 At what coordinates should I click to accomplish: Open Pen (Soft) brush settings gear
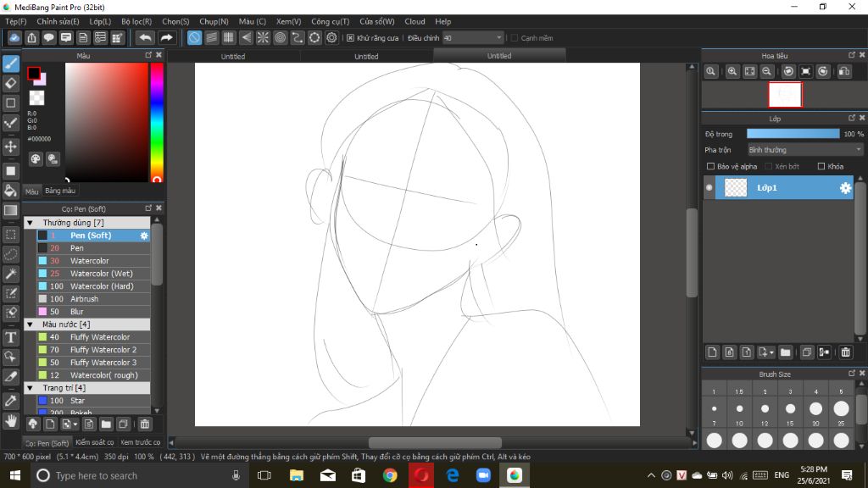[144, 236]
